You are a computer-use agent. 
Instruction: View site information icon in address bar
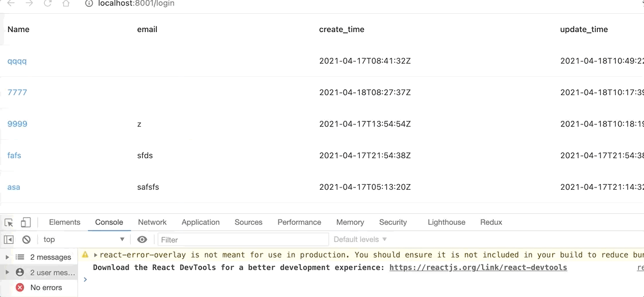pos(89,3)
